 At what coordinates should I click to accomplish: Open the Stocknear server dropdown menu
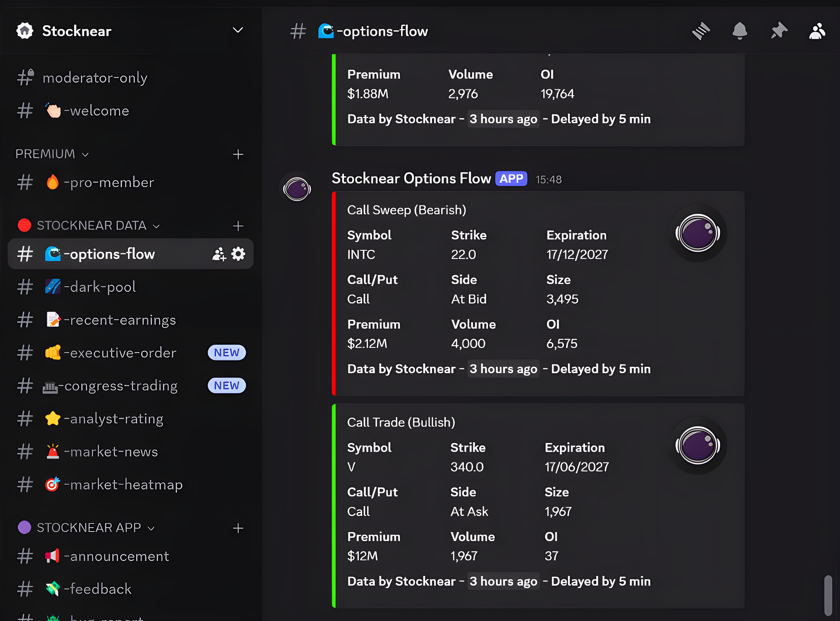[x=237, y=30]
